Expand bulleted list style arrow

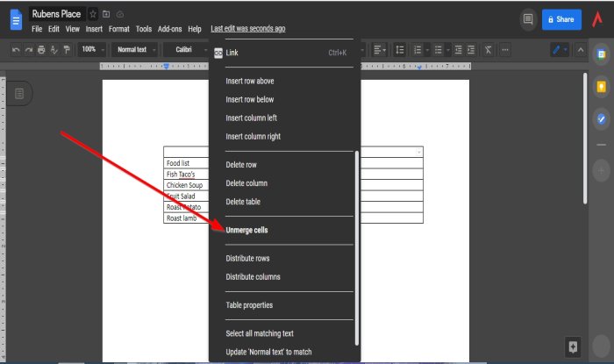pyautogui.click(x=447, y=50)
